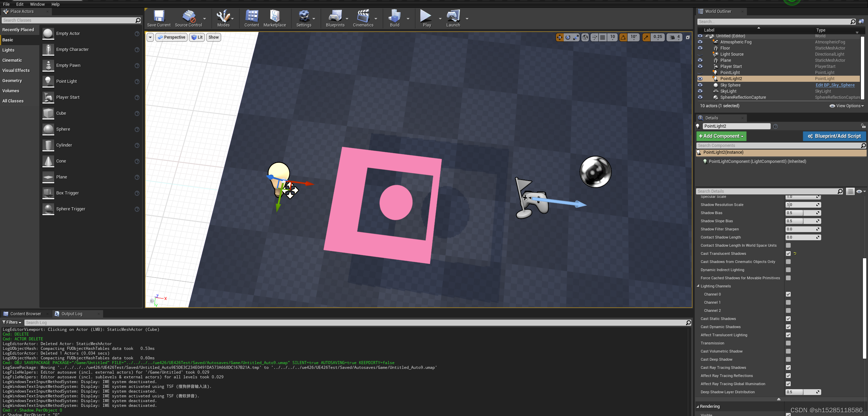Screen dimensions: 868x416
Task: Uncheck Cast Translucent Shadows
Action: click(x=788, y=253)
